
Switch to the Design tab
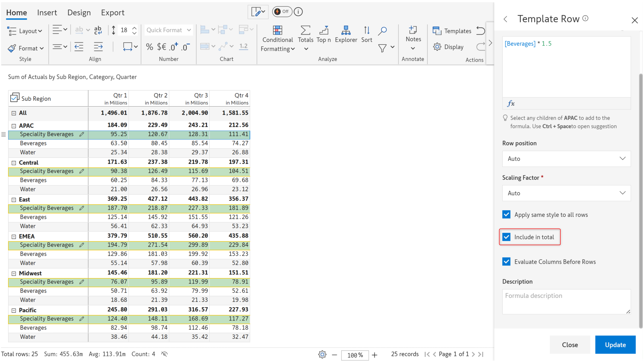(79, 13)
